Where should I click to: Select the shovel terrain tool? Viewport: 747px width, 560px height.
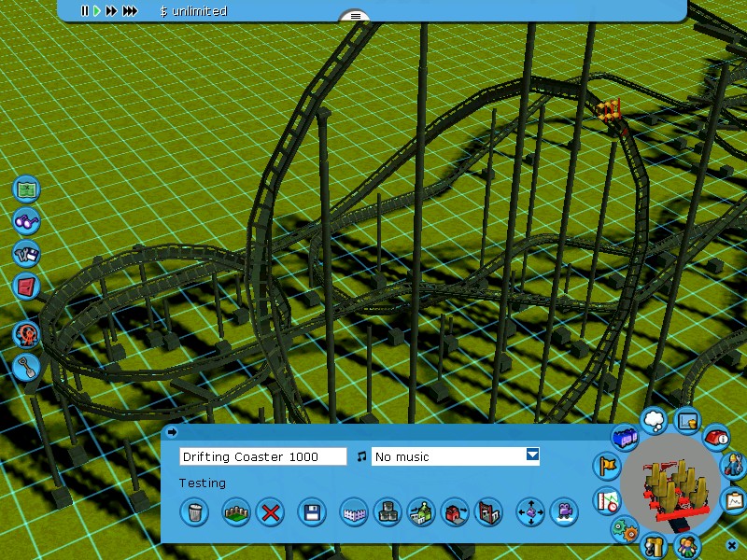tap(27, 367)
